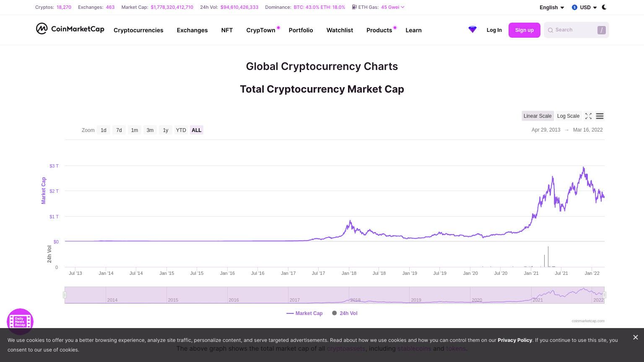Open the chart hamburger menu
The width and height of the screenshot is (644, 362).
(x=600, y=116)
